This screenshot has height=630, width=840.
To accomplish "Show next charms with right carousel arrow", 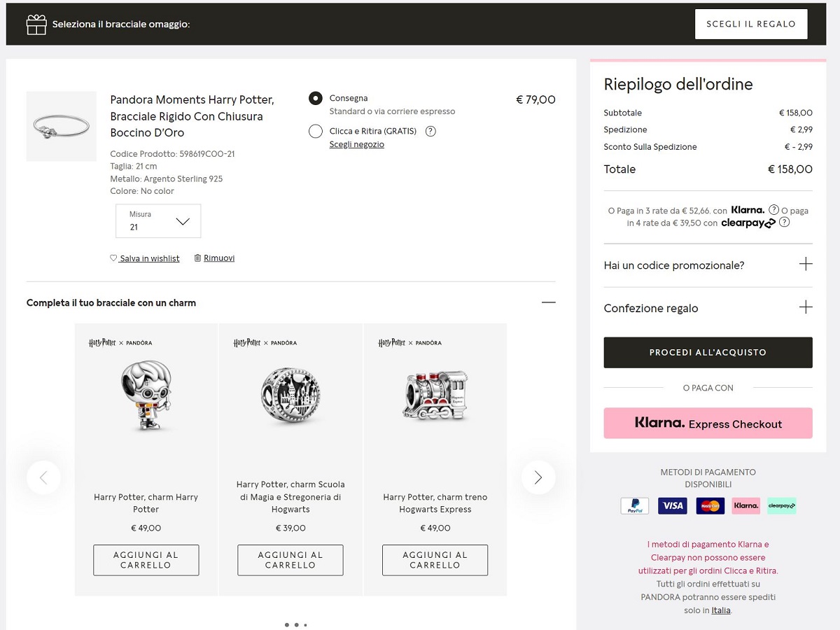I will (x=538, y=477).
